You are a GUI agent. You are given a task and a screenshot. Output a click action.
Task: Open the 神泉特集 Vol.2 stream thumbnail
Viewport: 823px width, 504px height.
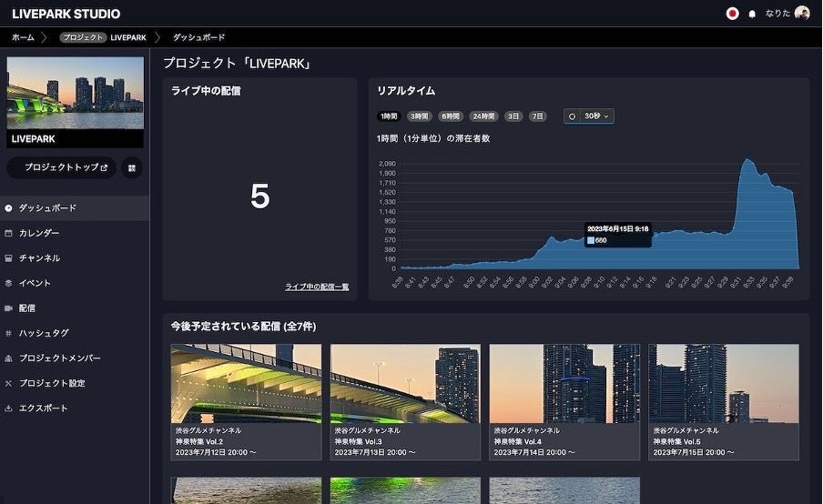click(246, 383)
